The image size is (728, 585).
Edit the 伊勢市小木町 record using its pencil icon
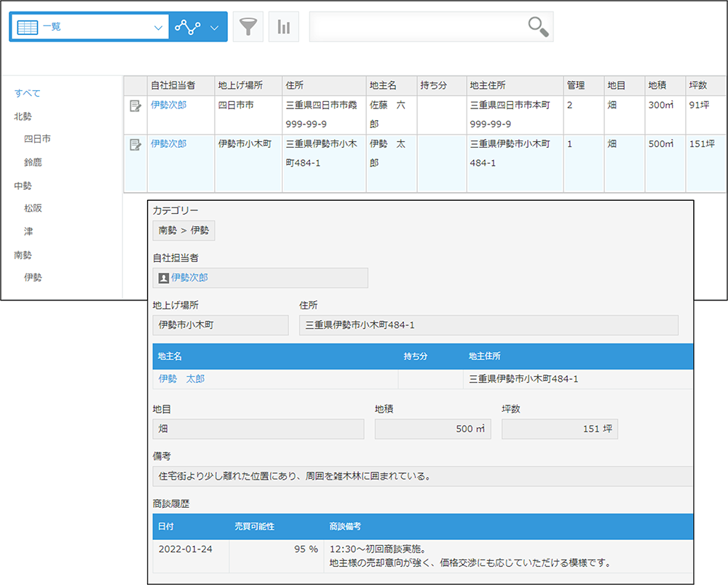pyautogui.click(x=135, y=143)
